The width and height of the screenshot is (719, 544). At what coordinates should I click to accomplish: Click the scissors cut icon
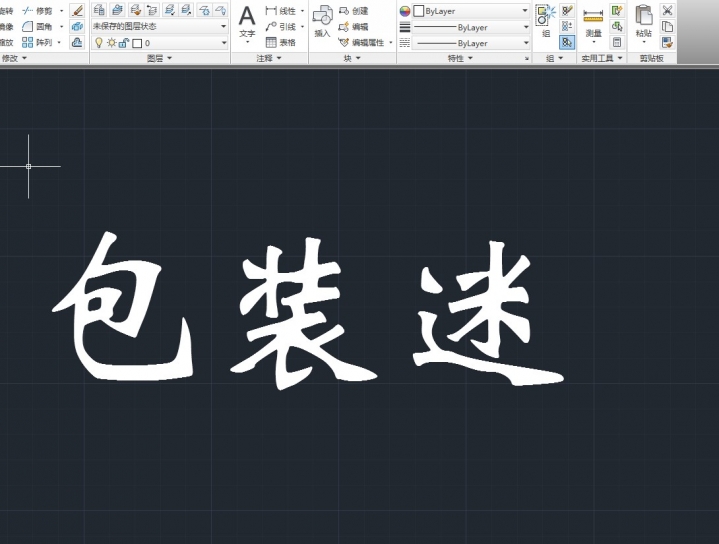click(667, 10)
